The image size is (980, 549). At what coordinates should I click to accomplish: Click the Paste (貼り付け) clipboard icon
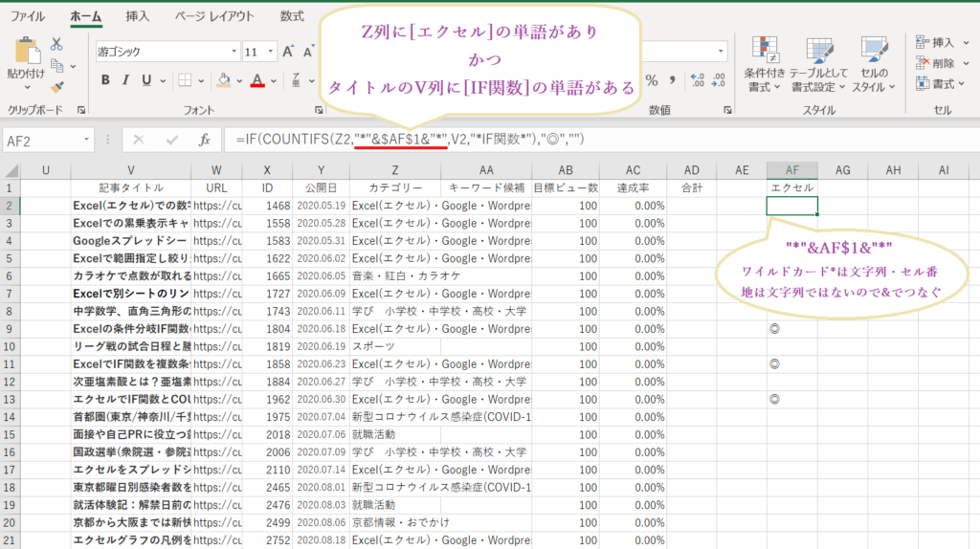pos(26,52)
